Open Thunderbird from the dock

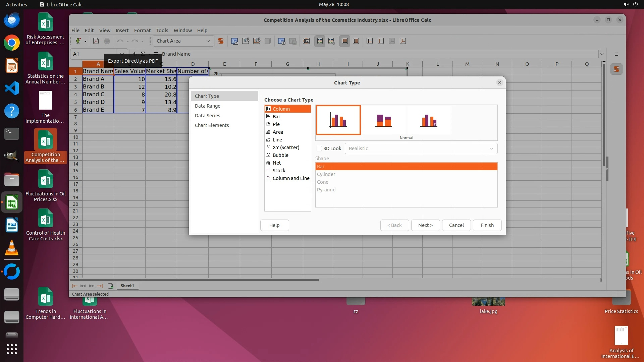(12, 20)
